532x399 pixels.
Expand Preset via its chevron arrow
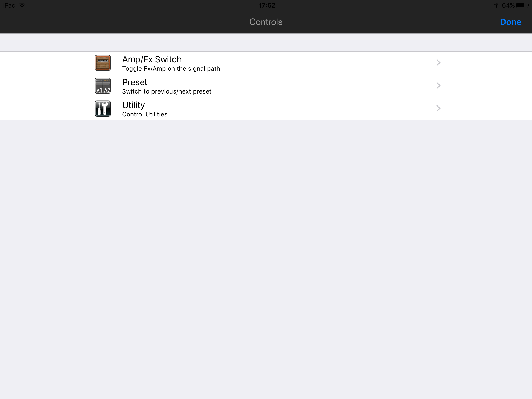438,85
